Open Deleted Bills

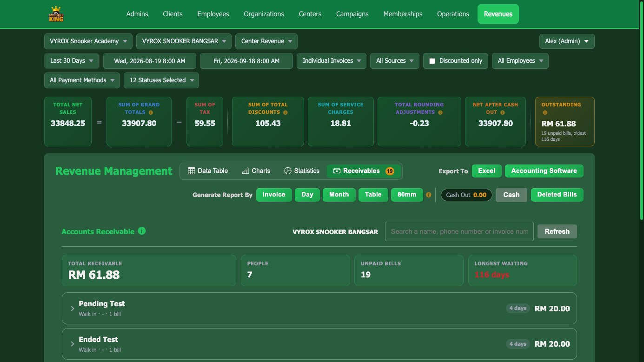tap(557, 195)
